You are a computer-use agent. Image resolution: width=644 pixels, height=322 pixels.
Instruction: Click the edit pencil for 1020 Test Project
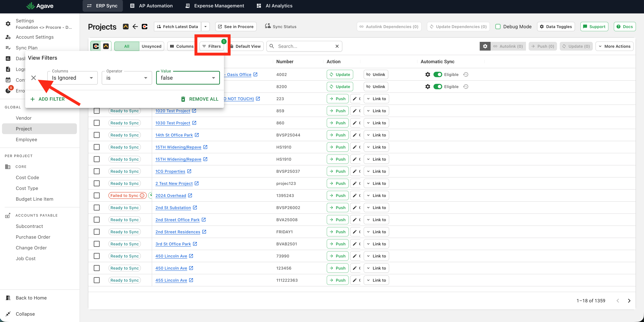[x=355, y=111]
